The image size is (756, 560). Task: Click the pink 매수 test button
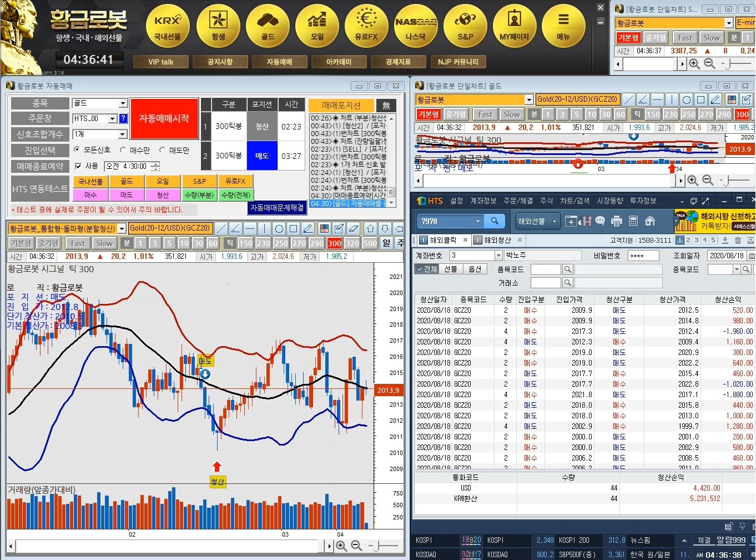coord(90,195)
